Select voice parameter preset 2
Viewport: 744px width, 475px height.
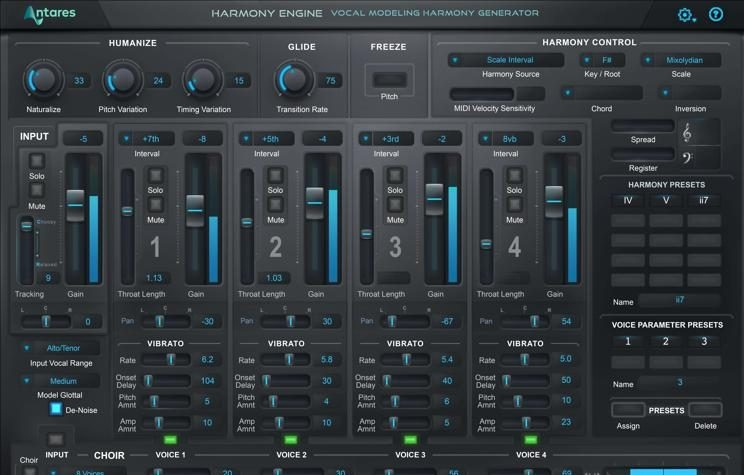[x=666, y=341]
